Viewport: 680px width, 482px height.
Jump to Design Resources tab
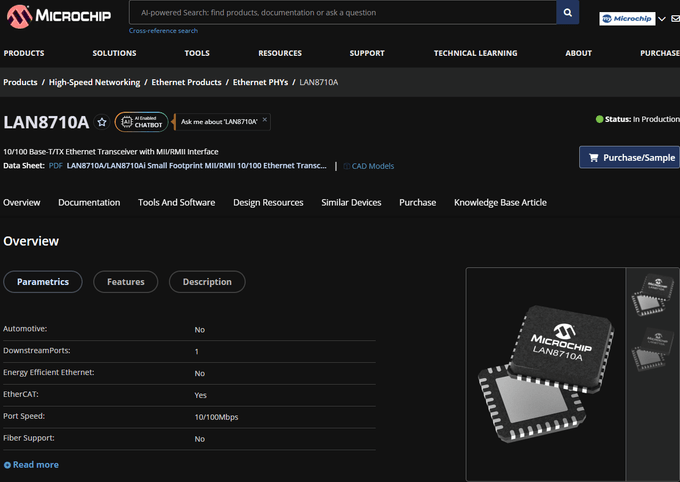pos(268,203)
